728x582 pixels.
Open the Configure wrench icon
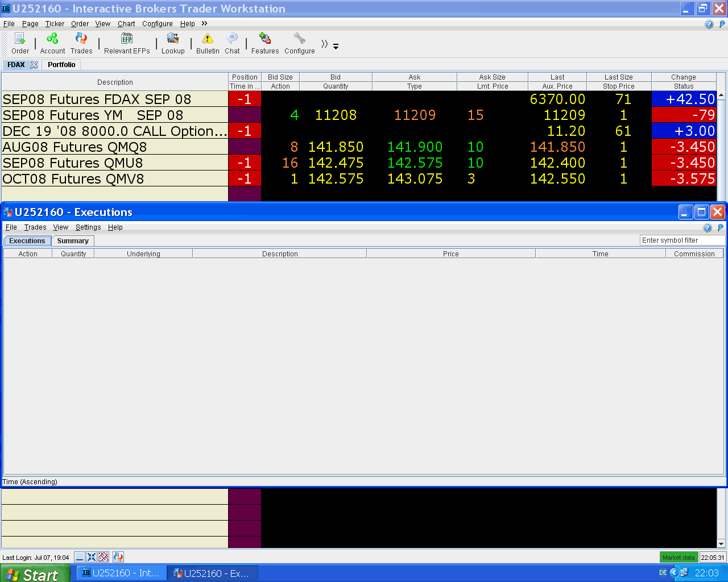point(300,43)
